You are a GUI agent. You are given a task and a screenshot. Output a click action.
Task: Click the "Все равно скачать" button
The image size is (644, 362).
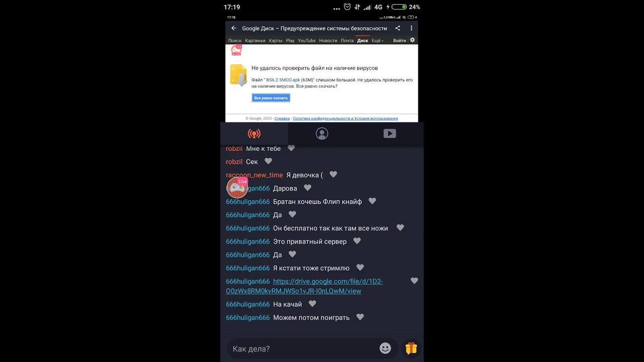271,98
